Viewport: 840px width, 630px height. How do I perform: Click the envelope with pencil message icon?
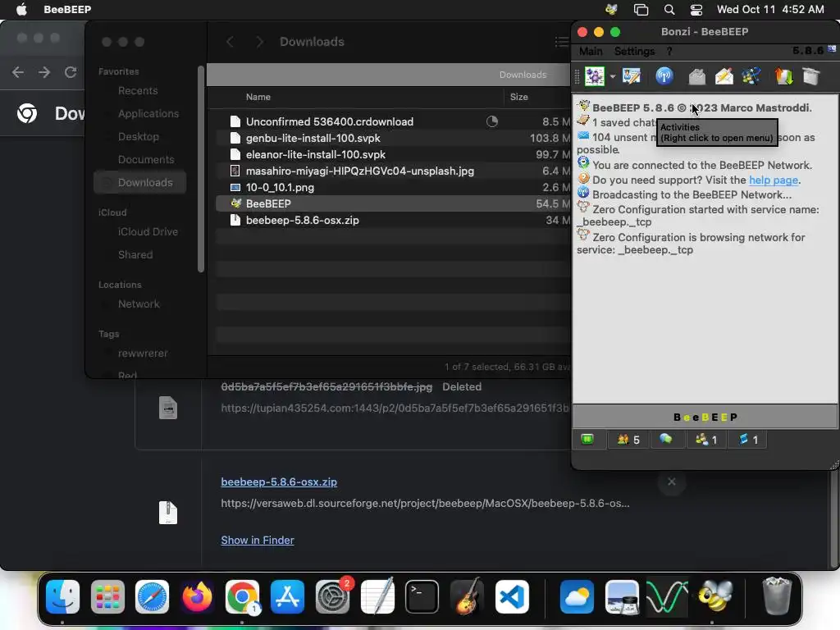click(724, 76)
